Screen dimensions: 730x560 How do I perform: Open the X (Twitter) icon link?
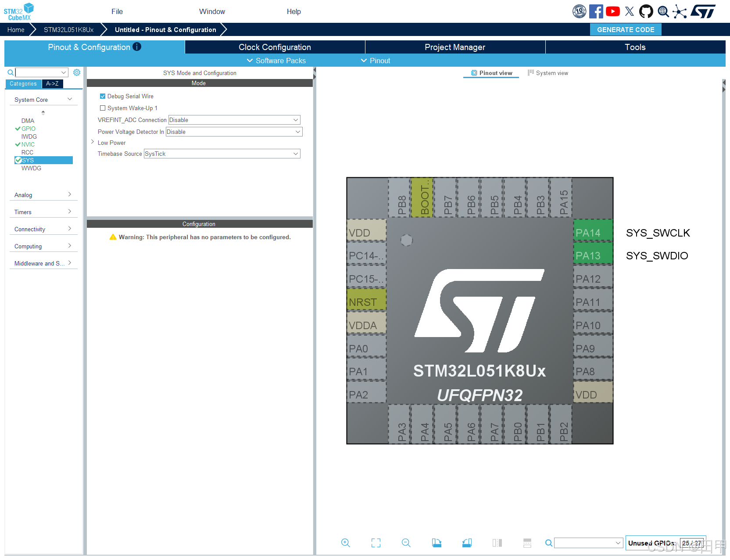(630, 11)
